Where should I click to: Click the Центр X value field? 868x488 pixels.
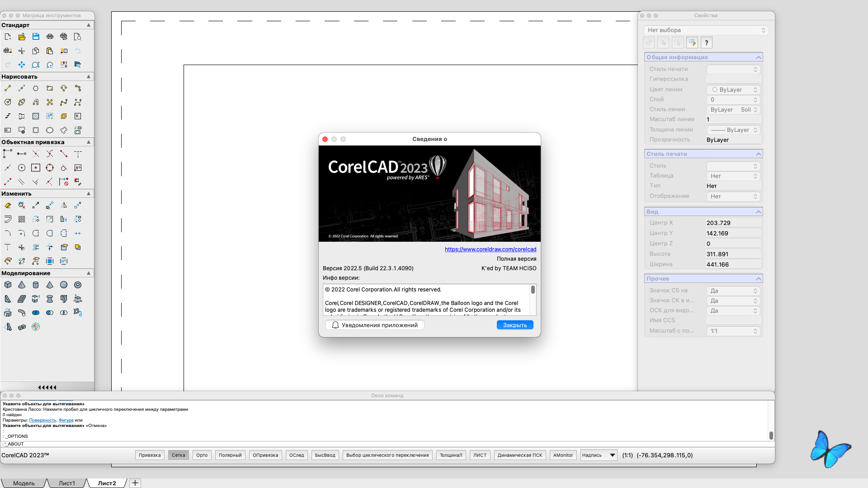(733, 223)
